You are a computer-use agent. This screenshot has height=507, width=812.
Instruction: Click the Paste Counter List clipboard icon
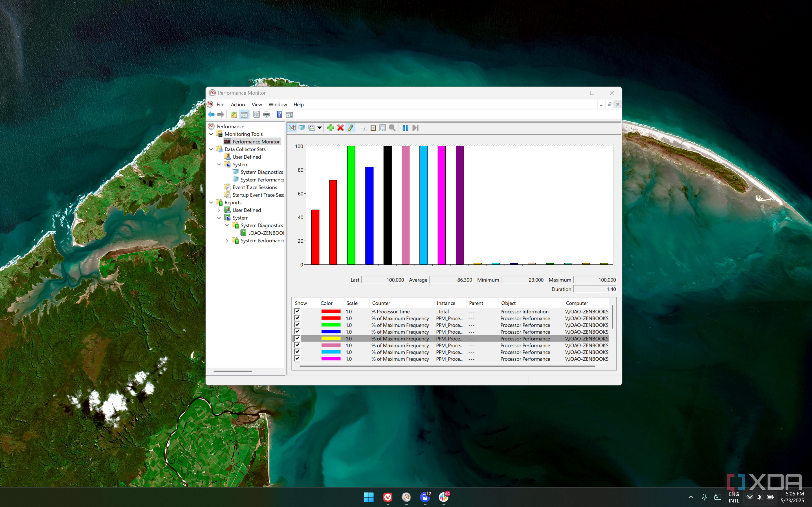pos(373,128)
